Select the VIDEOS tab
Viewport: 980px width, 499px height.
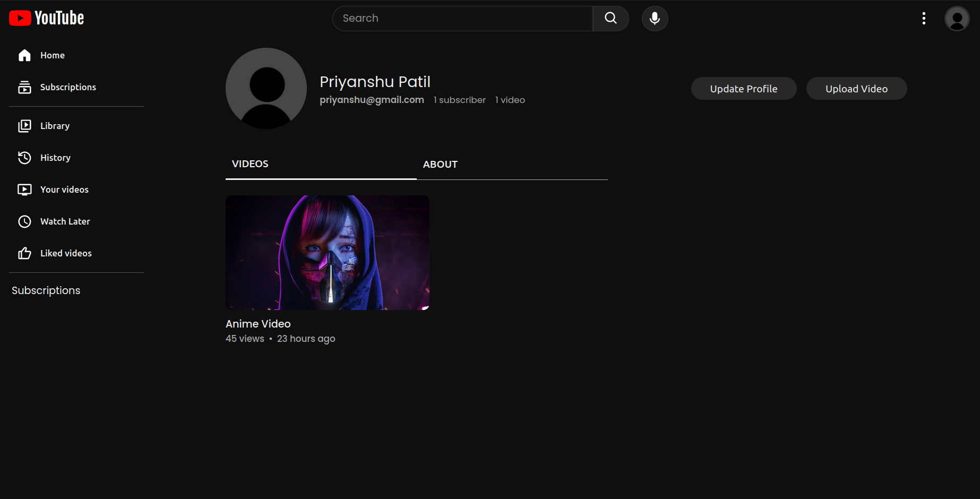coord(250,164)
